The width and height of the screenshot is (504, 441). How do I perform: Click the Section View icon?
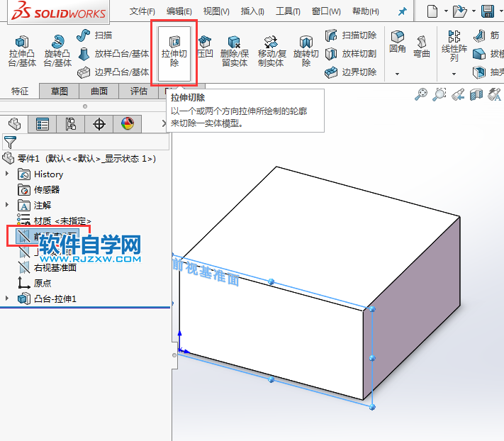(476, 94)
